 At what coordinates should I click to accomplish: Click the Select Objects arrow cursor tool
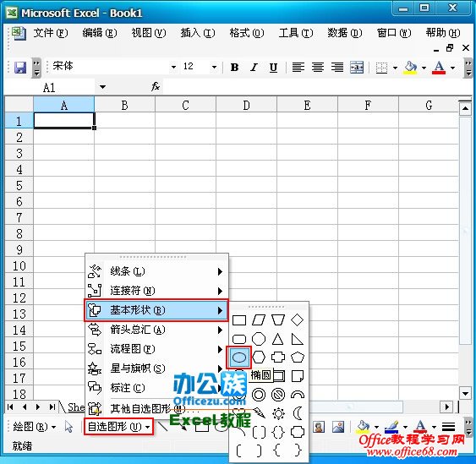(69, 427)
